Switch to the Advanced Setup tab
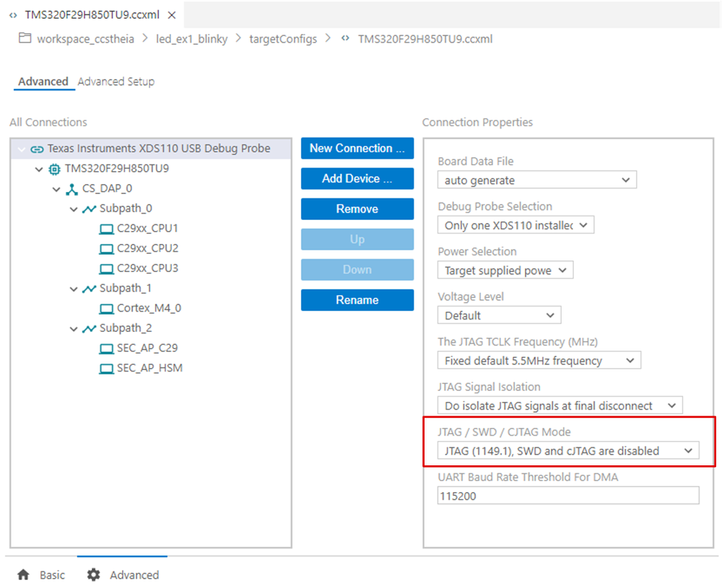This screenshot has height=588, width=722. (116, 82)
